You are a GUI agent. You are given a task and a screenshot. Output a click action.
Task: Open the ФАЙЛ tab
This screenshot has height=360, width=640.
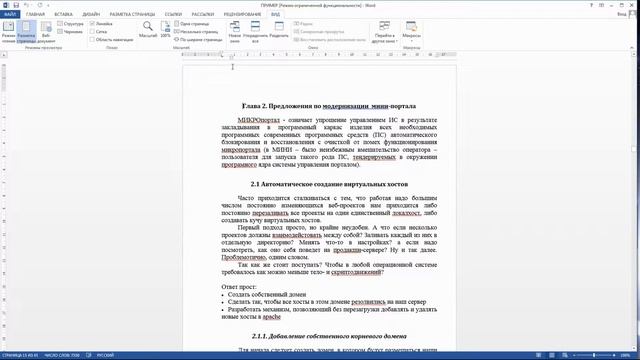click(10, 14)
